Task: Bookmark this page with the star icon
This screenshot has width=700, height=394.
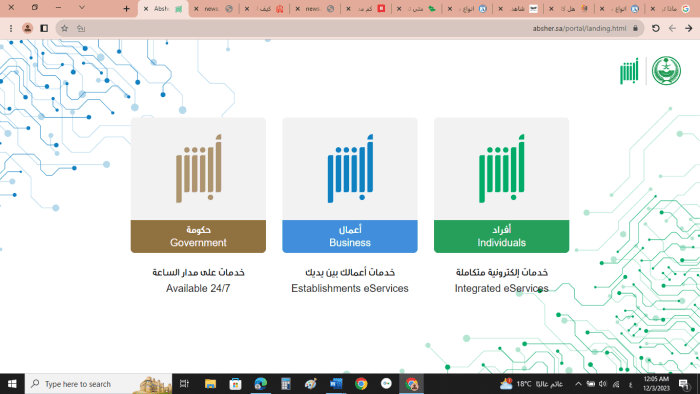Action: tap(64, 28)
